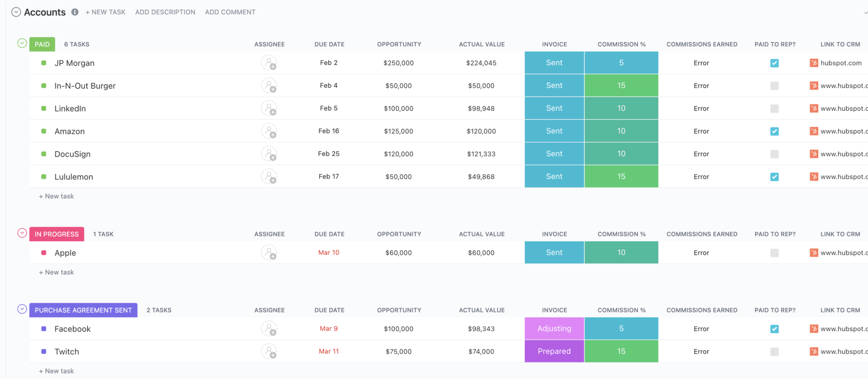868x379 pixels.
Task: Click the info icon beside Accounts
Action: (75, 12)
